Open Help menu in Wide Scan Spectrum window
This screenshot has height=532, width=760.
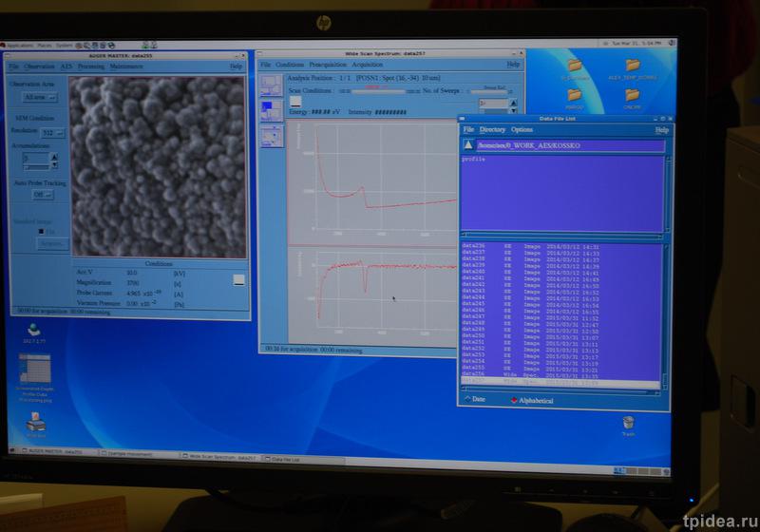pos(513,64)
